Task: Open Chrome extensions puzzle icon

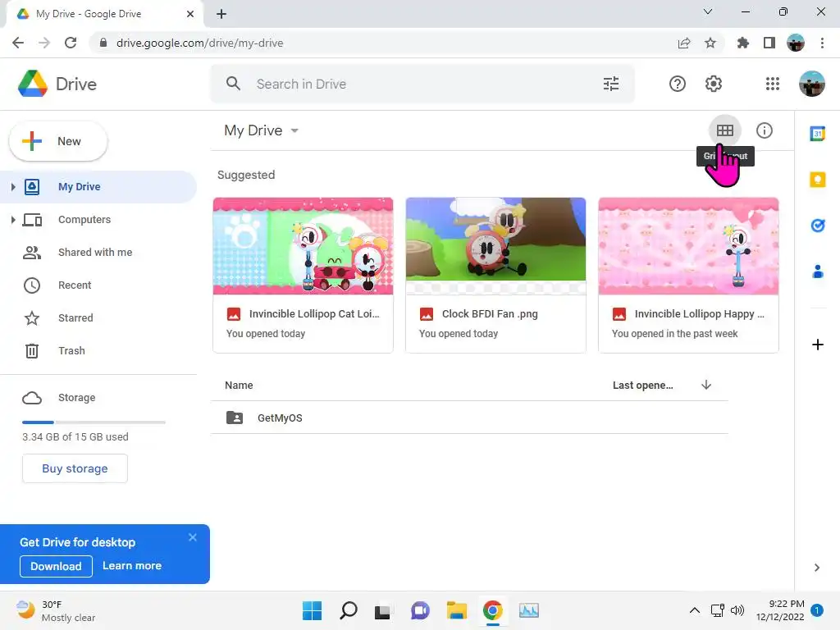Action: tap(742, 43)
